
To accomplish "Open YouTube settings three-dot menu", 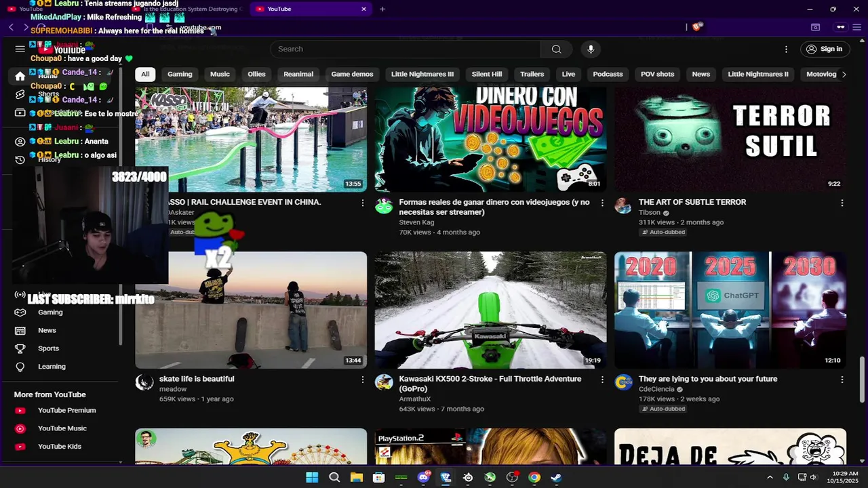I will click(x=786, y=49).
